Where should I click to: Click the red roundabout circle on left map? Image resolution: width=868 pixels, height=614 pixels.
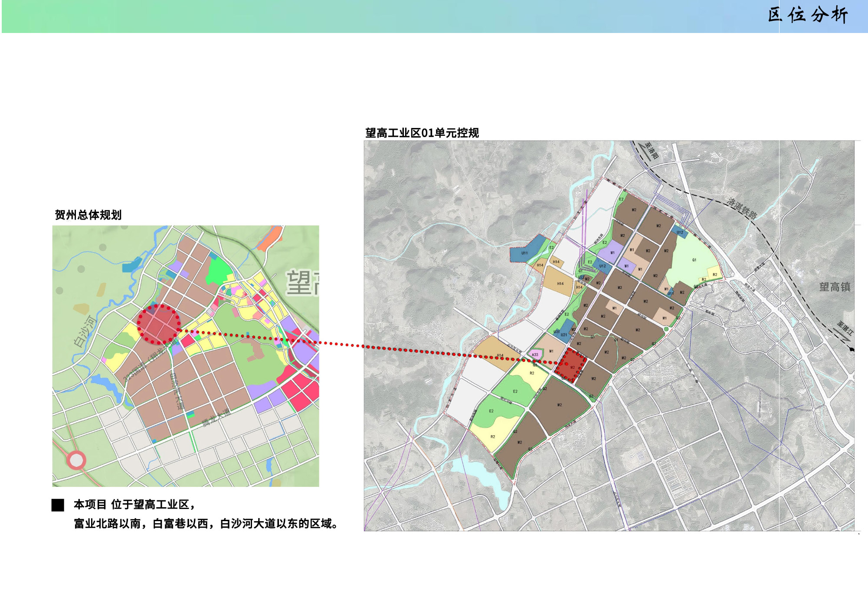coord(76,460)
